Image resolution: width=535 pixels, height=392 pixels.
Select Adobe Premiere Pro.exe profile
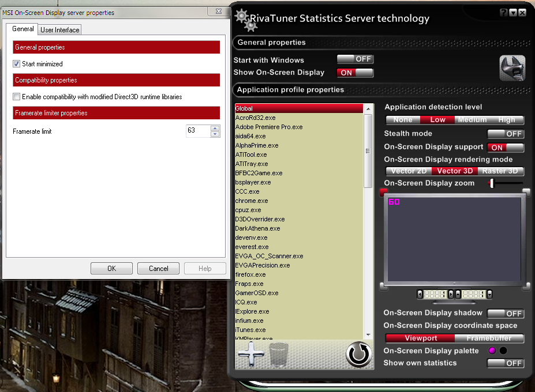(299, 127)
